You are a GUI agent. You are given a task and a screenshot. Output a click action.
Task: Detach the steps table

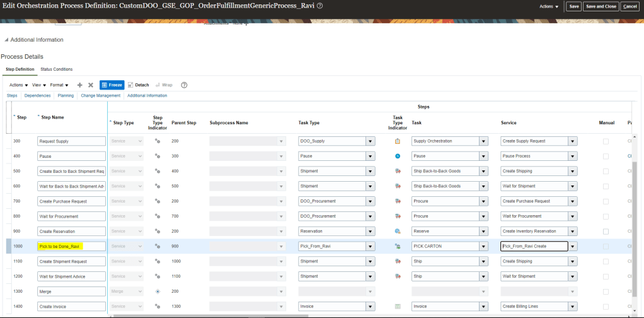point(138,85)
